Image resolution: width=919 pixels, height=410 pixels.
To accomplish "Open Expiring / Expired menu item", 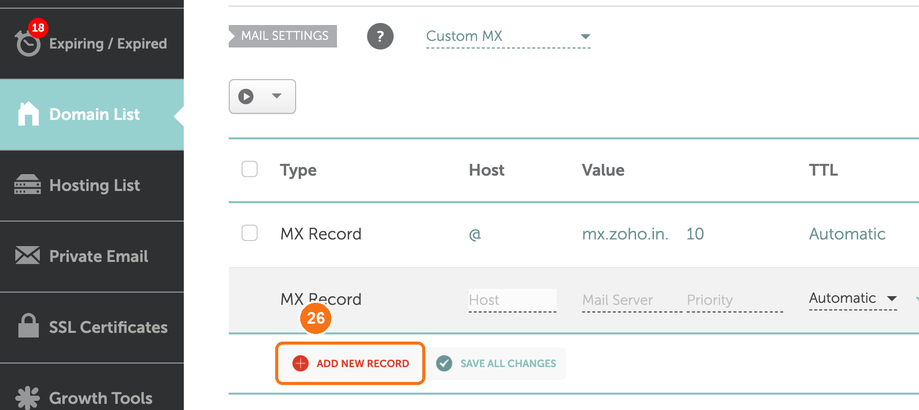I will coord(91,43).
